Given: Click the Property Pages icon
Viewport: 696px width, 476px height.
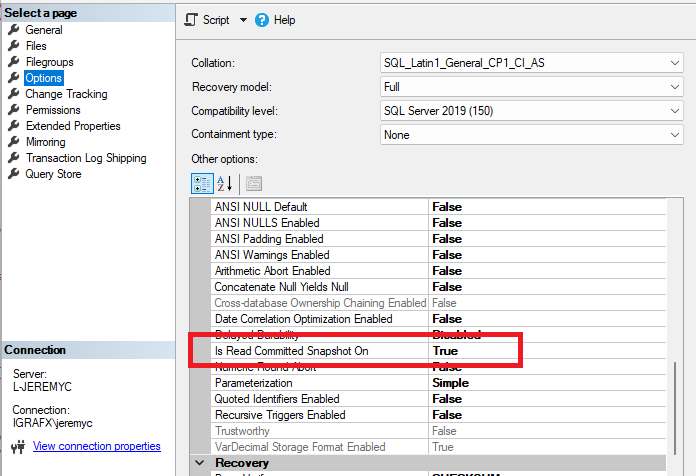Looking at the screenshot, I should [253, 183].
